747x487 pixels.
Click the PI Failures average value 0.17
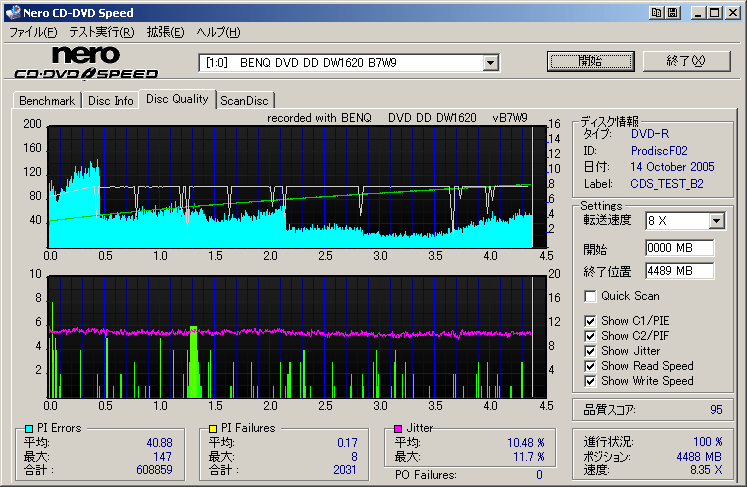pyautogui.click(x=347, y=443)
